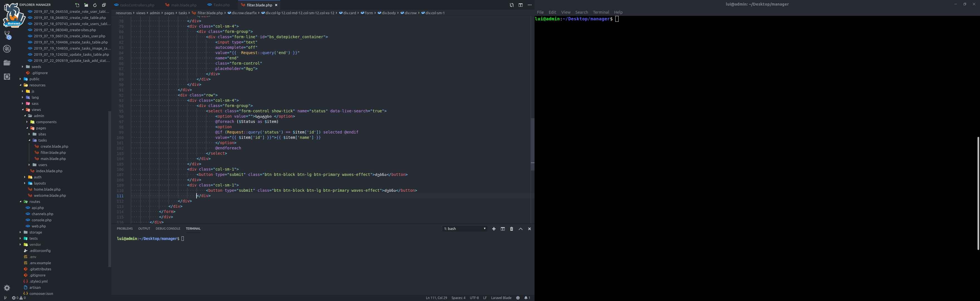Create a new folder in Explorer

click(86, 5)
